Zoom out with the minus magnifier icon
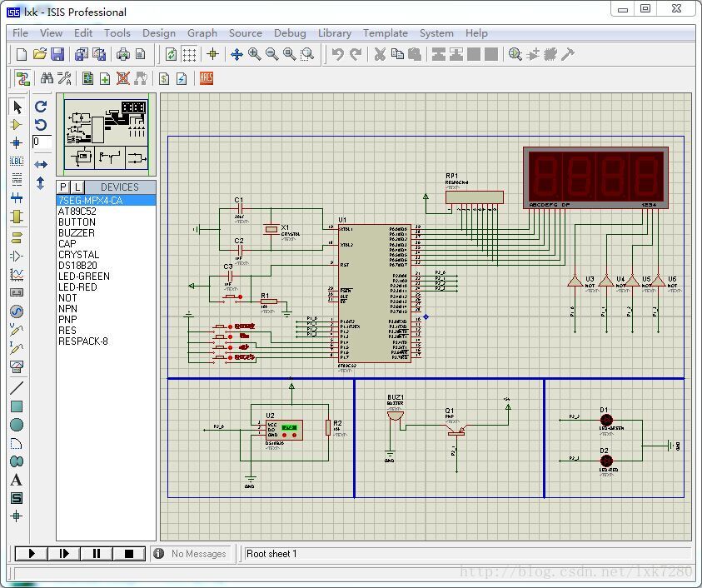 [271, 54]
